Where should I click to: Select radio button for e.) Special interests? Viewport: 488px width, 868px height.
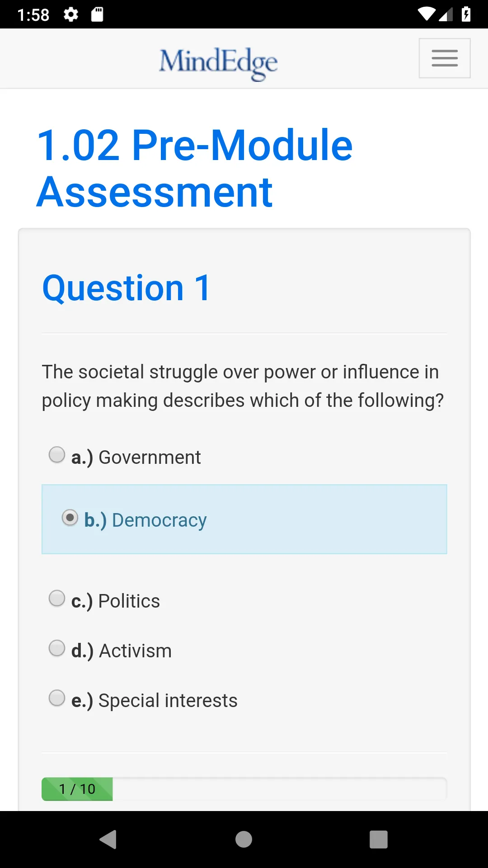click(57, 698)
